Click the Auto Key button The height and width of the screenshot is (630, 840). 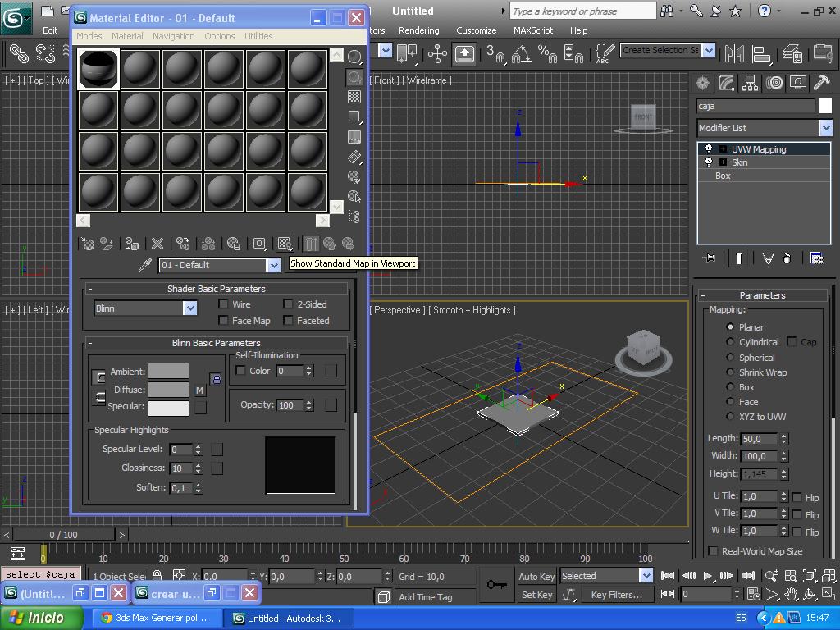click(536, 577)
